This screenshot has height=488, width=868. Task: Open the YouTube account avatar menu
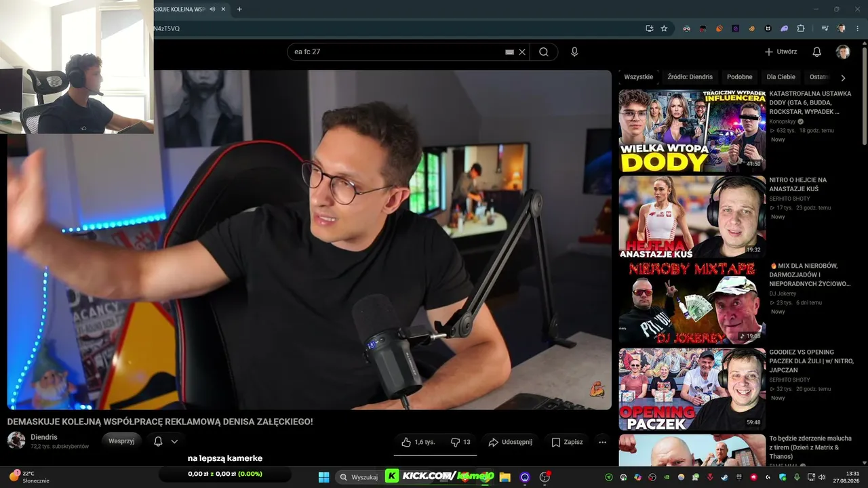tap(843, 52)
